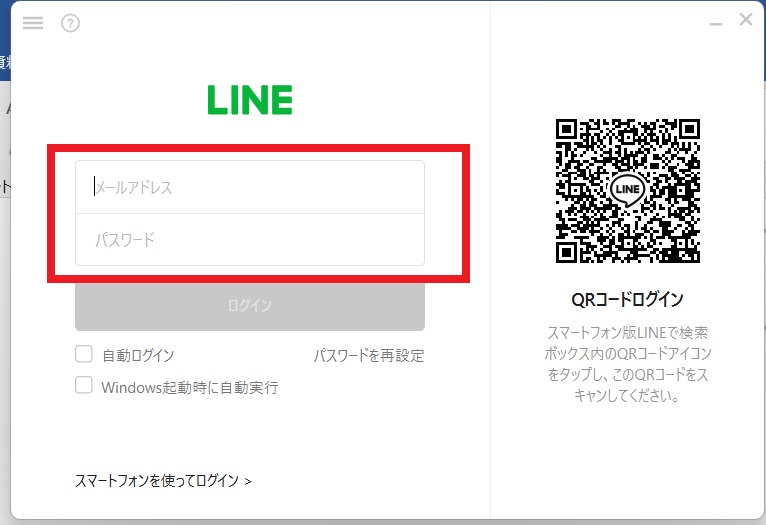Enable the 自動ログイン checkbox
This screenshot has height=525, width=766.
click(x=84, y=354)
